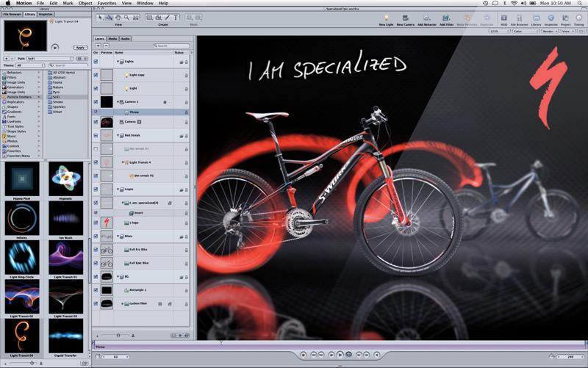Click the New Light toolbar icon
Screen dimensions: 588x368
pos(386,18)
